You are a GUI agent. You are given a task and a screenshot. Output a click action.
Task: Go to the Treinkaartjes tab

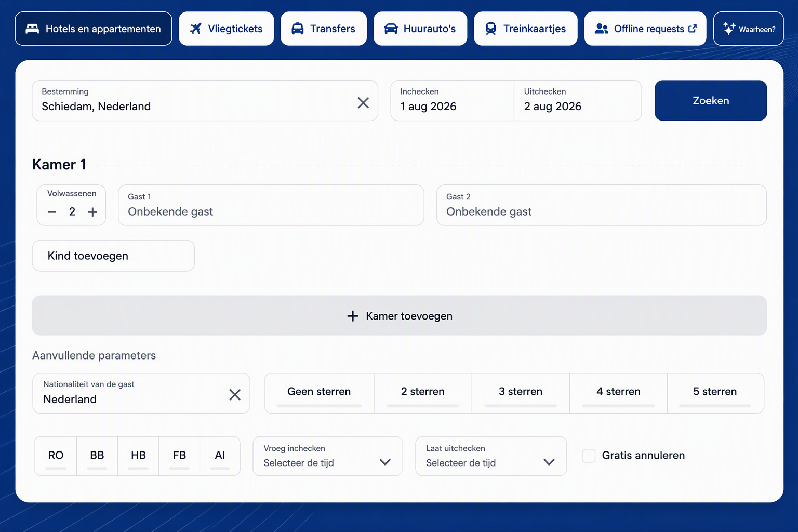click(526, 29)
